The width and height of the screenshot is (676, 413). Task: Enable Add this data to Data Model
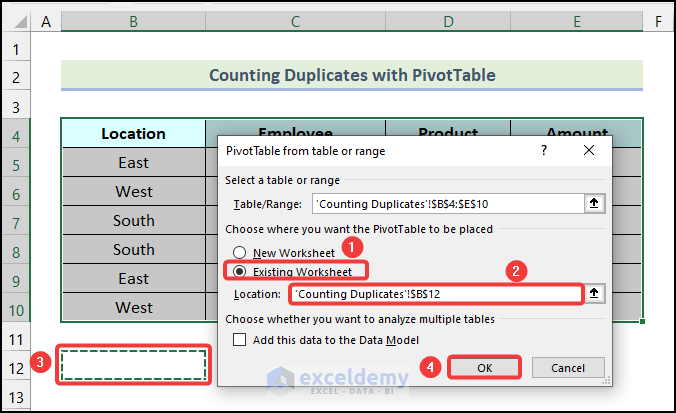tap(239, 340)
